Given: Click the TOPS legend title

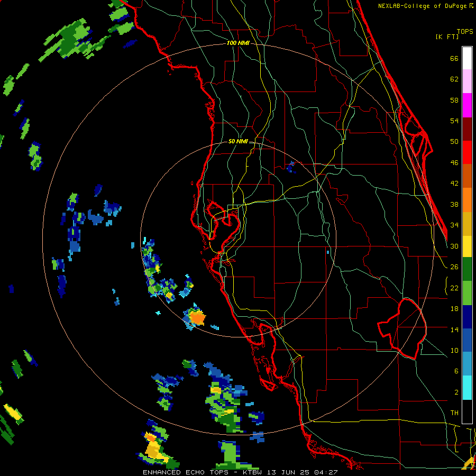Looking at the screenshot, I should pos(465,31).
